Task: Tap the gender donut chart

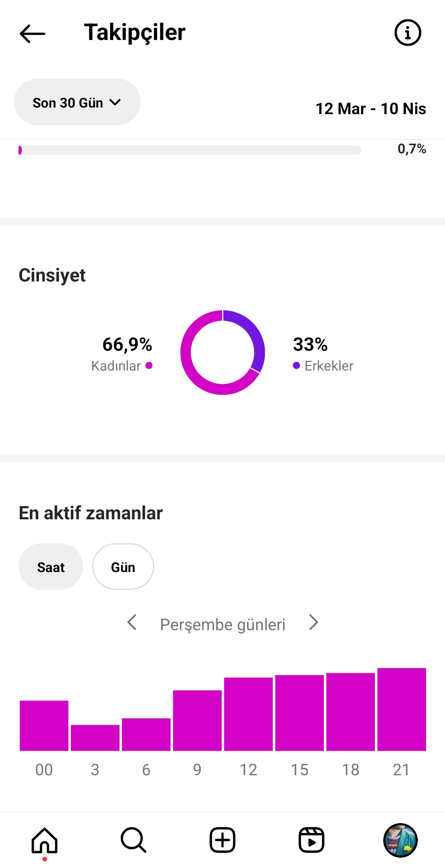Action: click(222, 352)
